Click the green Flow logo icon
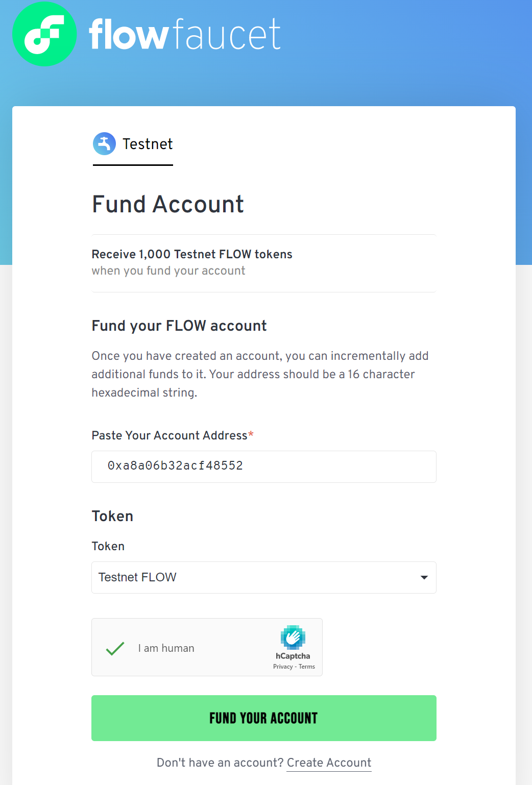The image size is (532, 785). [44, 34]
